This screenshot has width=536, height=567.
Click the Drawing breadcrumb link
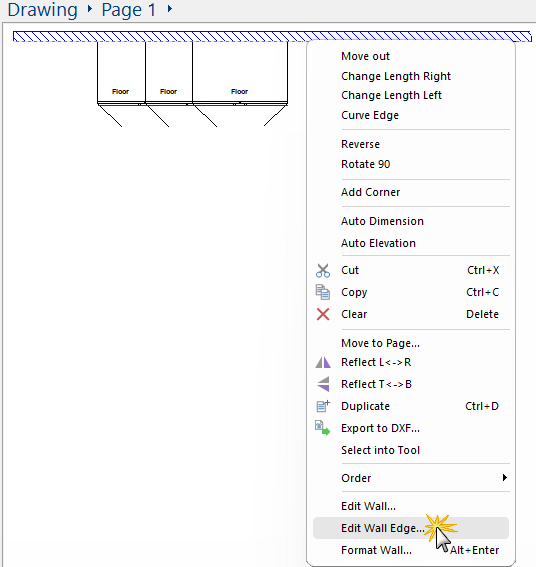(x=42, y=10)
